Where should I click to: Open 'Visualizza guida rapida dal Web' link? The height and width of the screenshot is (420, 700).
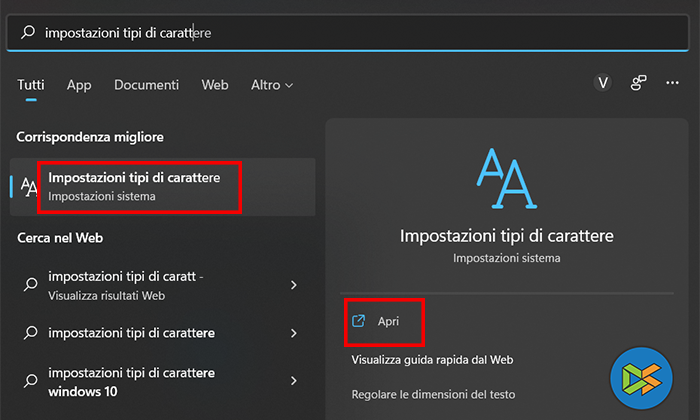coord(433,359)
